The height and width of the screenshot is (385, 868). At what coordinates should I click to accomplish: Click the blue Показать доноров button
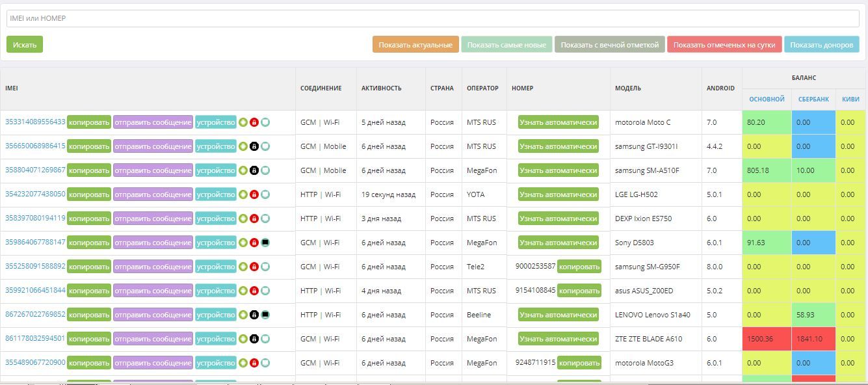822,45
